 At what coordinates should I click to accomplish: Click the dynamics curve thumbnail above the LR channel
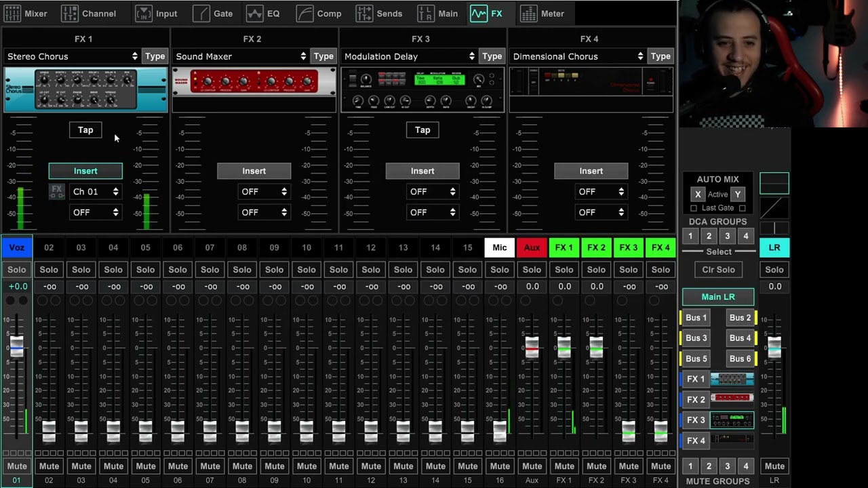(774, 207)
